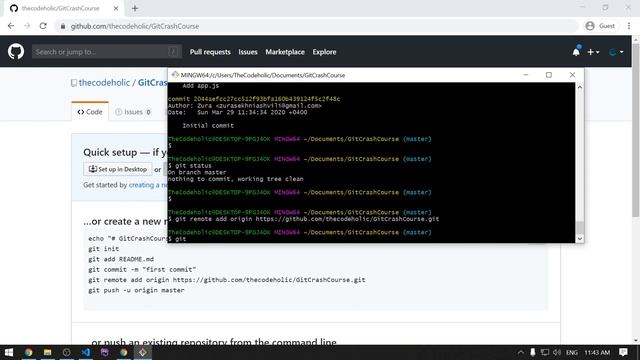Switch to the repository Issues tab
This screenshot has width=640, height=360.
[133, 112]
